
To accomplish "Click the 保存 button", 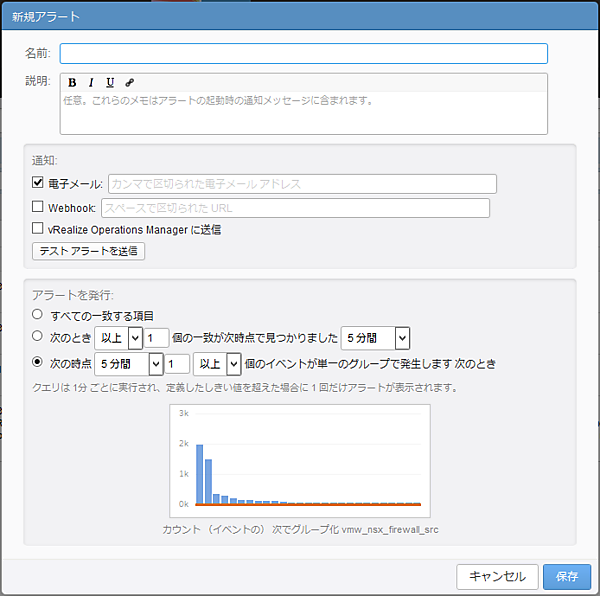I will (567, 576).
